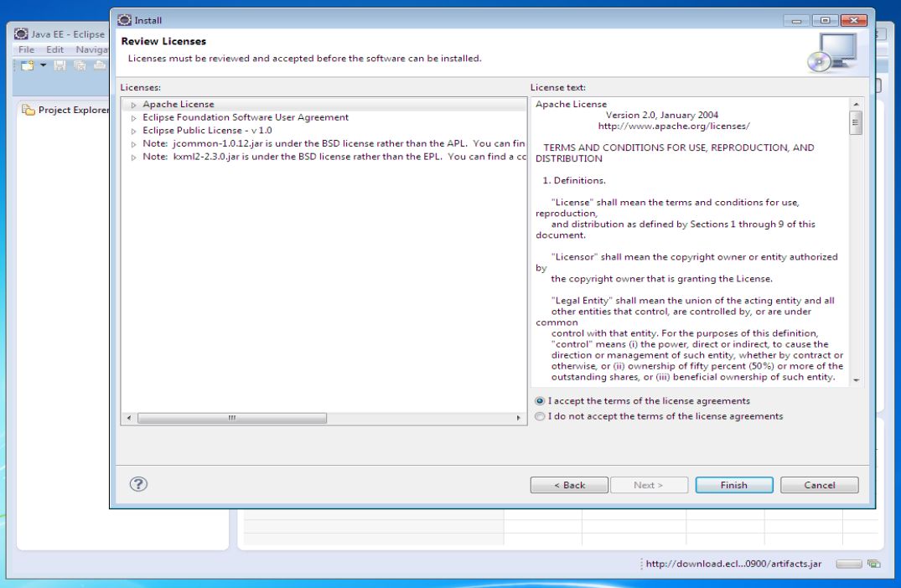This screenshot has width=901, height=588.
Task: Click the download progress bar in status bar
Action: (x=849, y=564)
